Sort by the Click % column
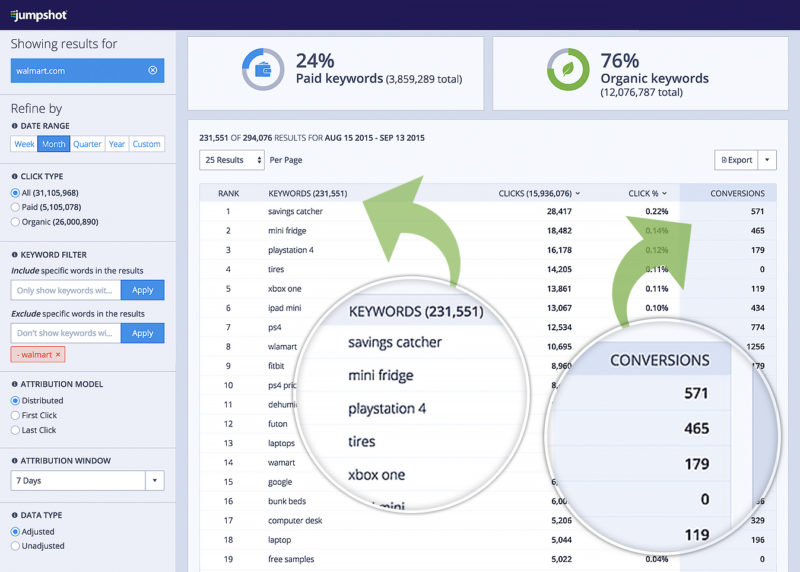The width and height of the screenshot is (800, 572). click(647, 193)
